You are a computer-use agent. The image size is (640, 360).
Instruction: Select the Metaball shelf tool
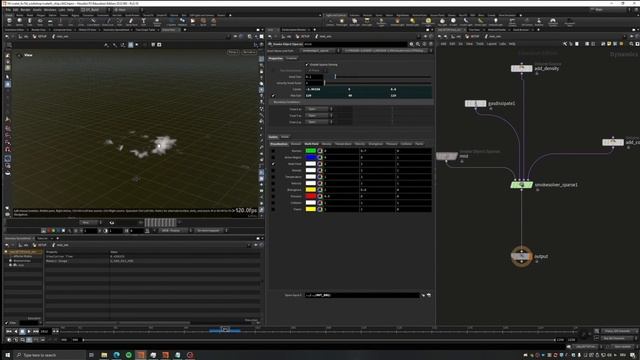tap(182, 21)
